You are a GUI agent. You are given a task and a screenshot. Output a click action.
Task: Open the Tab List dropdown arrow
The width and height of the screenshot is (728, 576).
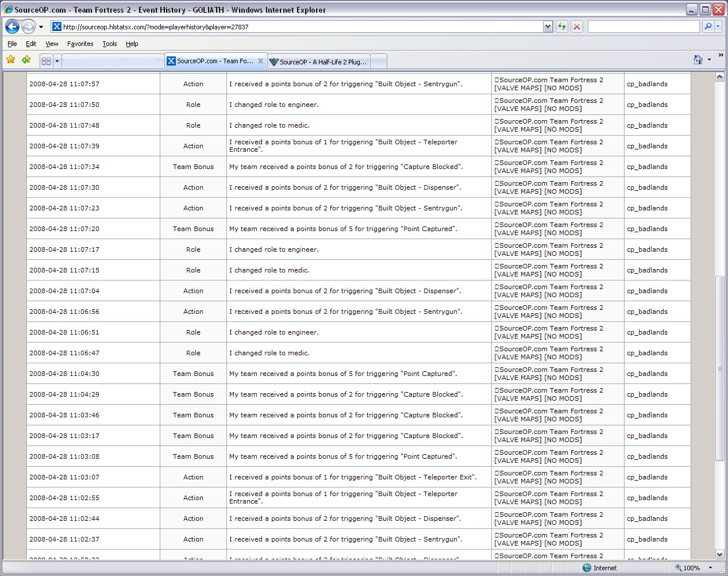click(x=57, y=61)
